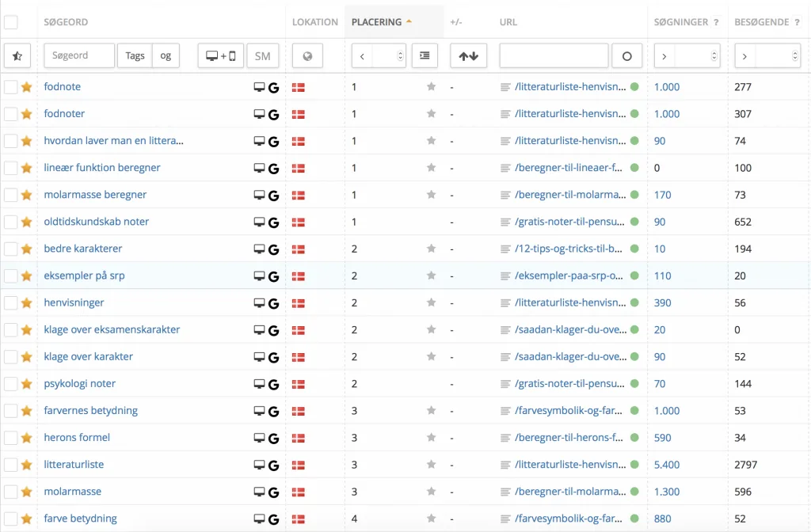Sort by SØGEORD column header
The image size is (811, 532).
tap(66, 22)
